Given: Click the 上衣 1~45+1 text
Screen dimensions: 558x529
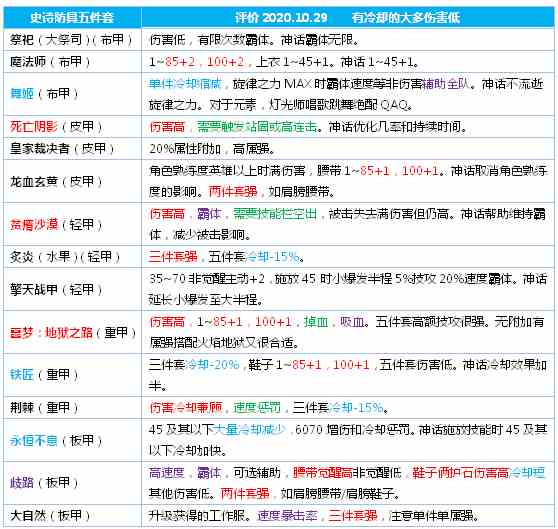Looking at the screenshot, I should (x=292, y=62).
